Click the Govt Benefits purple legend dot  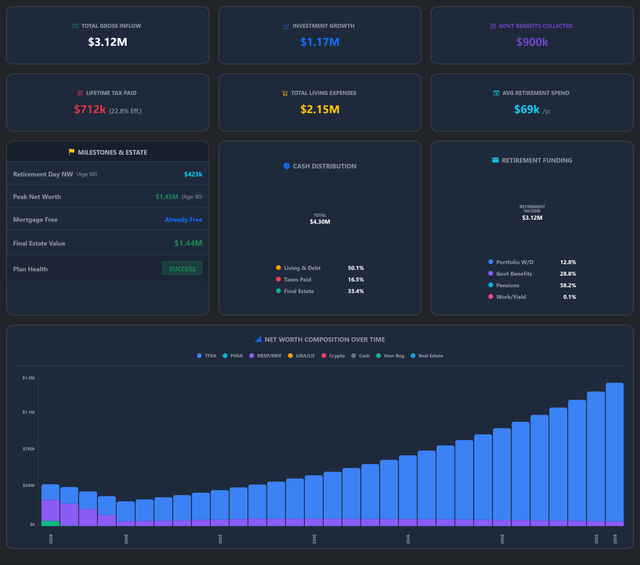(x=491, y=274)
